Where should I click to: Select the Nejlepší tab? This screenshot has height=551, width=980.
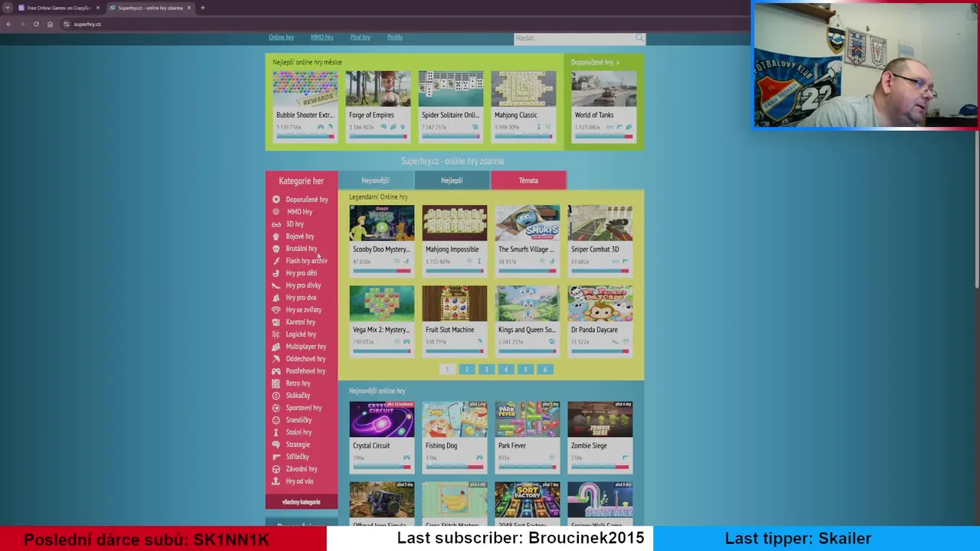click(452, 181)
